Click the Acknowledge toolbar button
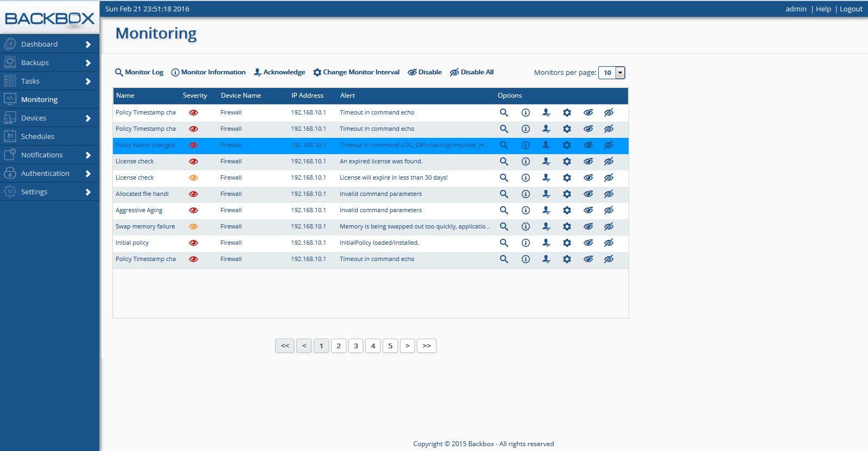Screen dimensions: 868x451 280,72
